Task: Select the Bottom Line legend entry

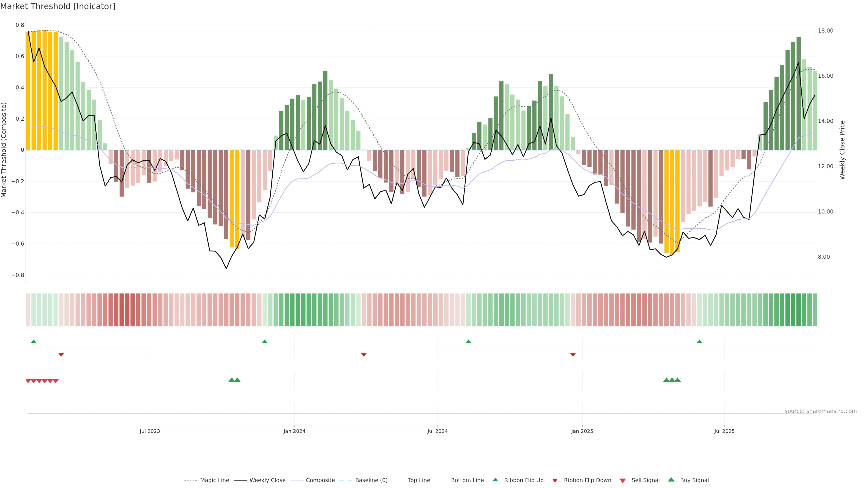Action: [467, 480]
